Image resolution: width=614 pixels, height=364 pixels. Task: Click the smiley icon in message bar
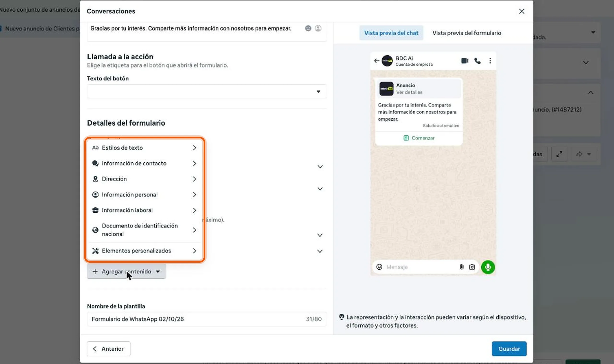click(x=379, y=267)
